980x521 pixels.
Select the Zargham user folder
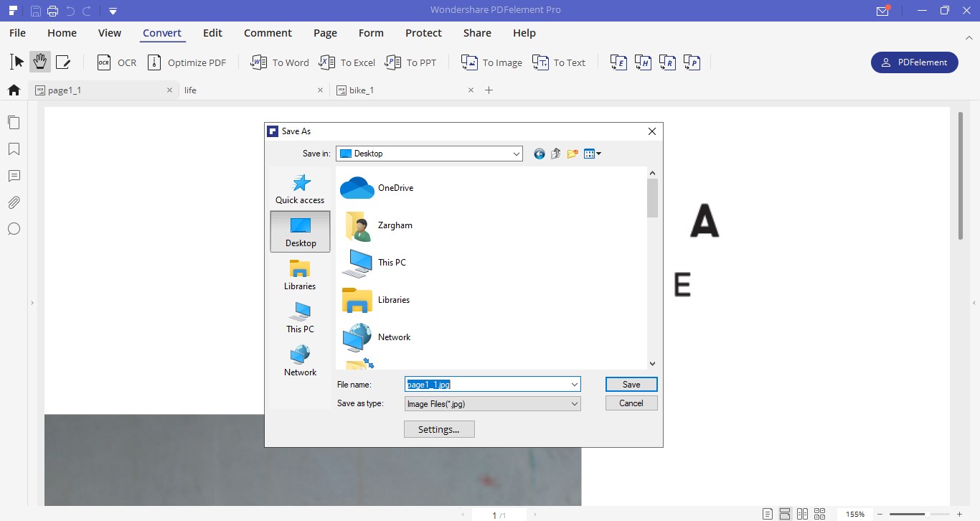coord(377,225)
